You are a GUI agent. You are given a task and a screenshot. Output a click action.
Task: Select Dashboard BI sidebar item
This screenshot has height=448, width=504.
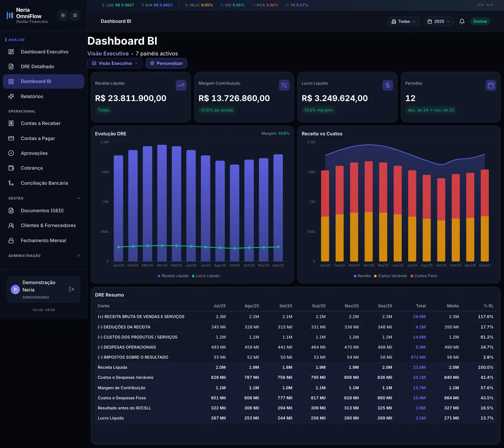[43, 81]
